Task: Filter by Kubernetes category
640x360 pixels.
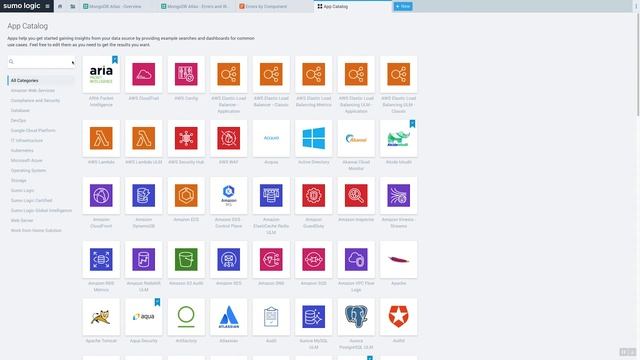Action: point(22,151)
